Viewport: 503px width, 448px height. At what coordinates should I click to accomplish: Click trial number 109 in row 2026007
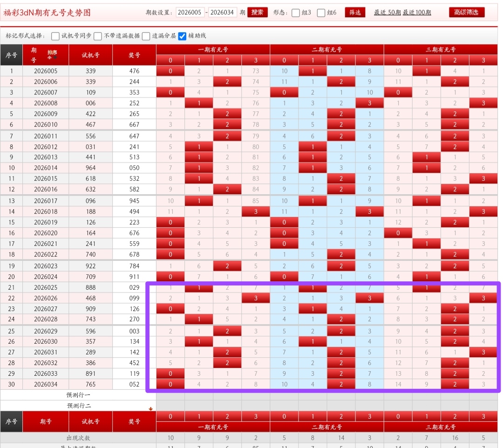pos(90,92)
